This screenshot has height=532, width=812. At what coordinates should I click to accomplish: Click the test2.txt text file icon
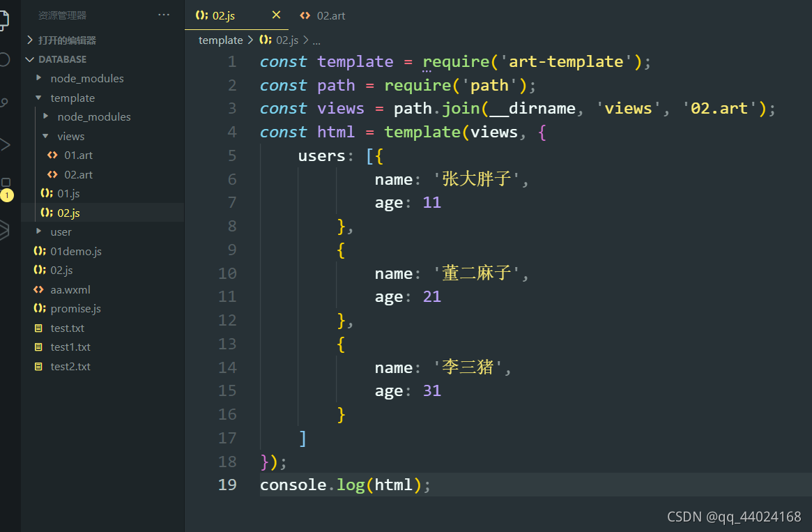38,366
